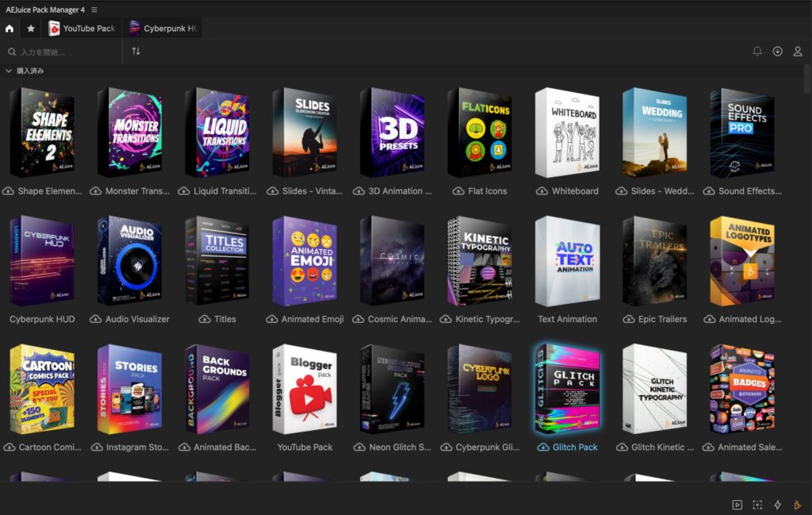Go to the Home tab icon
The image size is (812, 515).
point(10,29)
